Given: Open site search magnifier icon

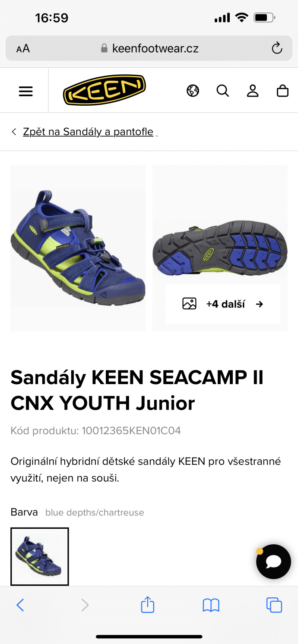Looking at the screenshot, I should point(223,91).
